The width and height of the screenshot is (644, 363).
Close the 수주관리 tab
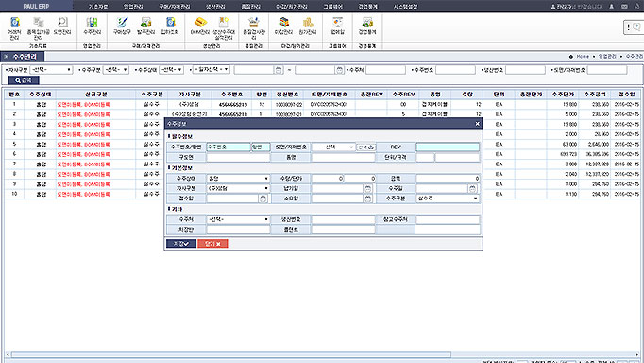pos(6,57)
